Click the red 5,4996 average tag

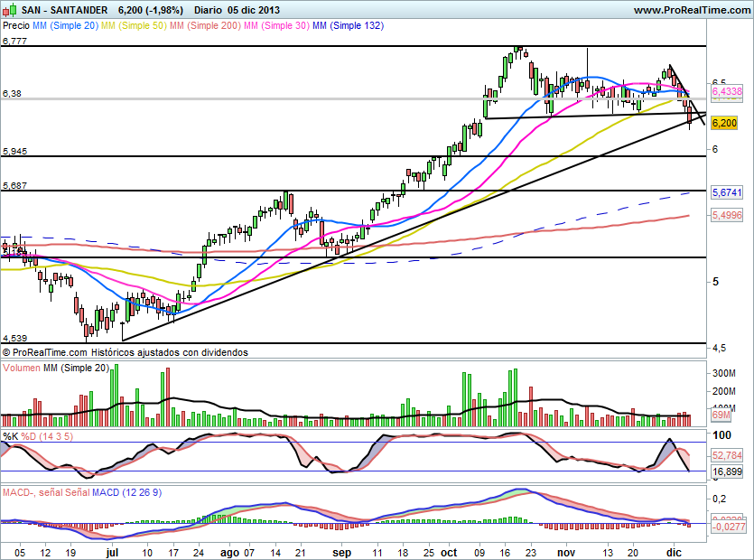727,215
